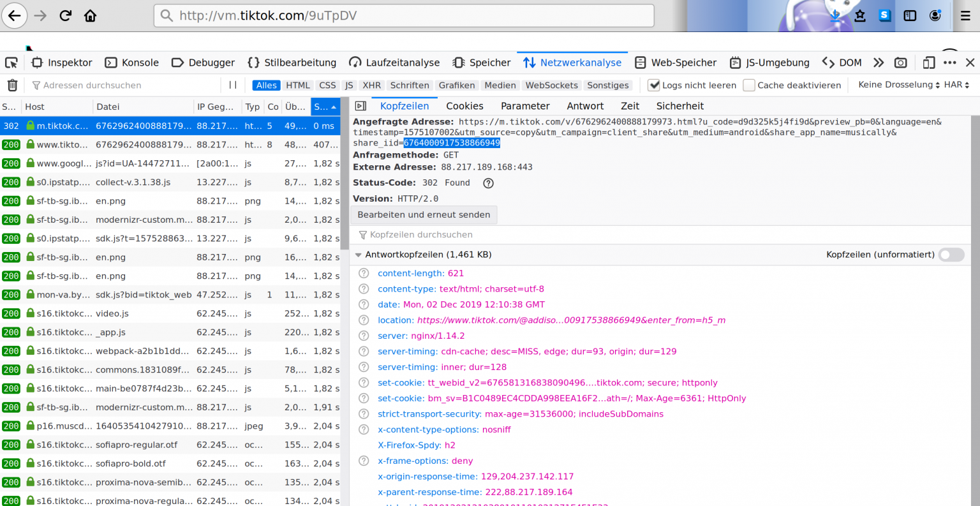Image resolution: width=980 pixels, height=506 pixels.
Task: Filter requests by Medien
Action: click(x=500, y=86)
